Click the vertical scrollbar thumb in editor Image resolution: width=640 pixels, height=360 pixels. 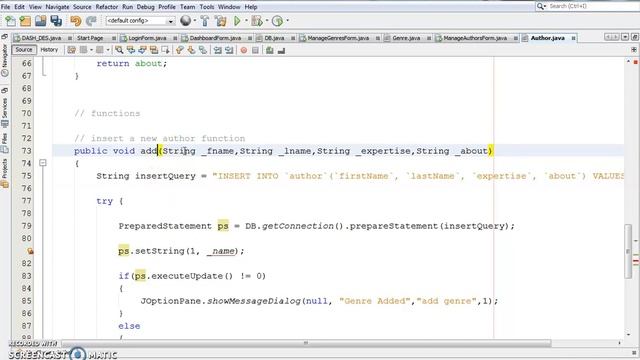628,251
